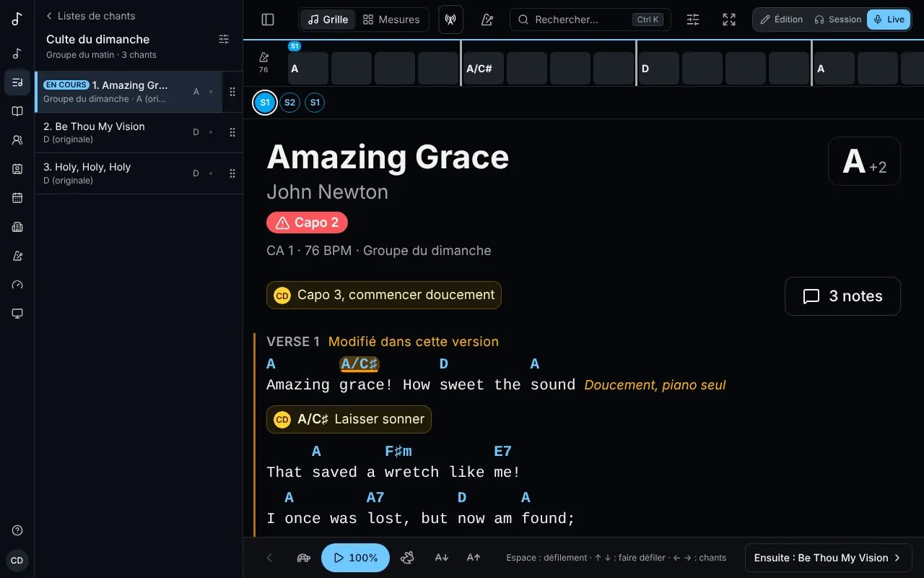This screenshot has width=924, height=578.
Task: Open the 'Capo 3, commencer doucement' note
Action: [x=383, y=295]
